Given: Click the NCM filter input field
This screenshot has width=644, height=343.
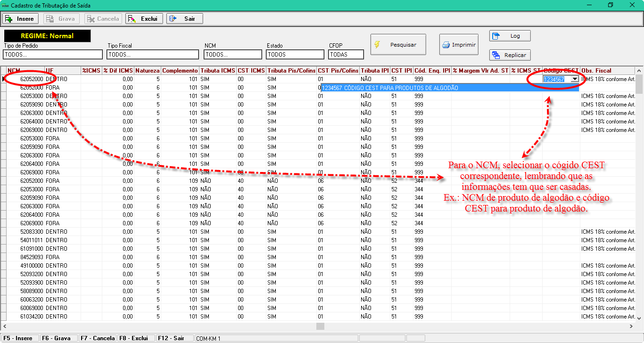Looking at the screenshot, I should 233,54.
